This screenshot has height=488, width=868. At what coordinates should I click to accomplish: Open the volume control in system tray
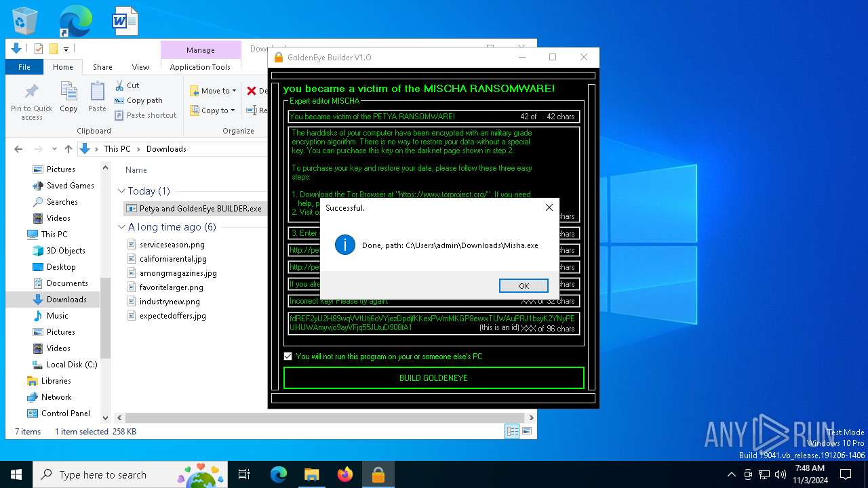(780, 474)
